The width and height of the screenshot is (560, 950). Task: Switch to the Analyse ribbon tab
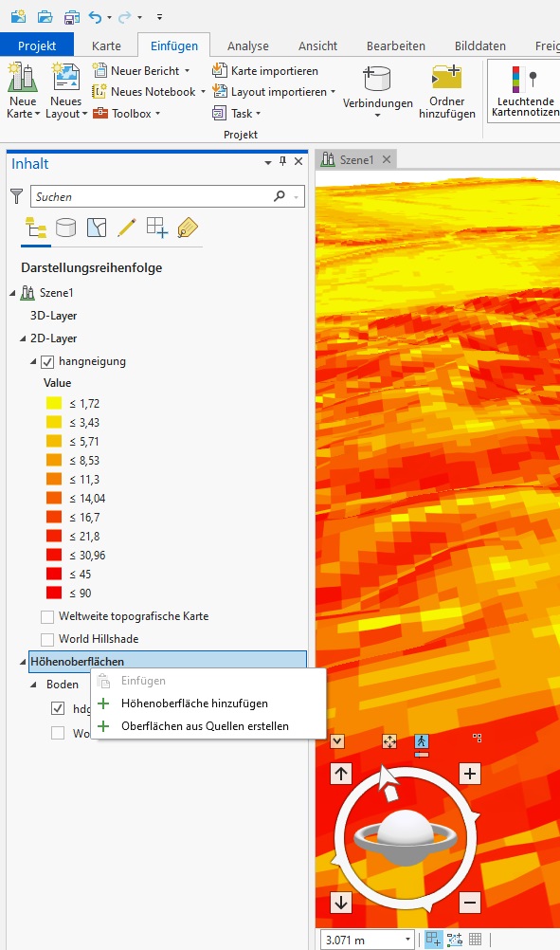pyautogui.click(x=247, y=46)
